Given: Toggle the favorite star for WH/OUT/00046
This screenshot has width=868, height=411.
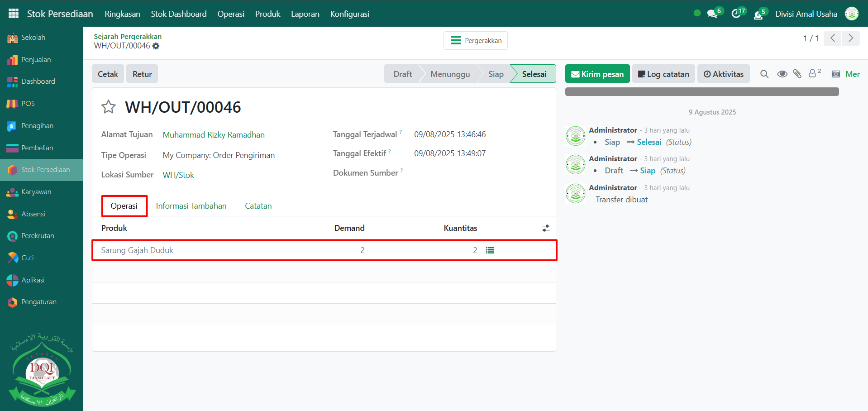Looking at the screenshot, I should pyautogui.click(x=109, y=107).
